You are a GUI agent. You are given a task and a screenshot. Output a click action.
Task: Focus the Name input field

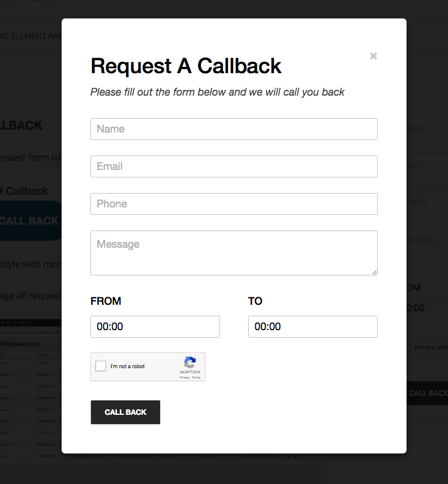point(234,129)
